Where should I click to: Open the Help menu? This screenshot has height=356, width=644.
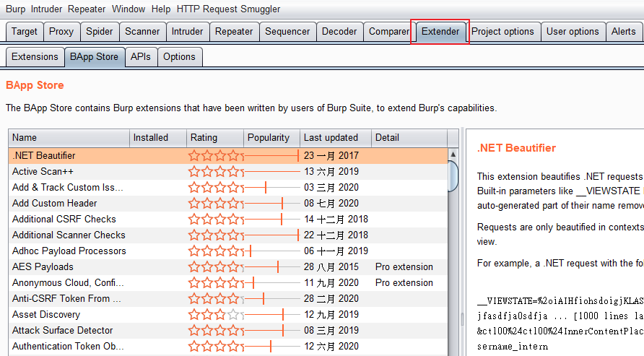pyautogui.click(x=160, y=9)
